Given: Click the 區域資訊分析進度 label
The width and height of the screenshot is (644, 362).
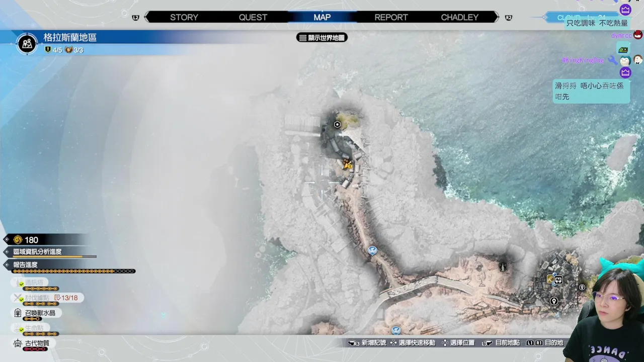Looking at the screenshot, I should [x=37, y=251].
